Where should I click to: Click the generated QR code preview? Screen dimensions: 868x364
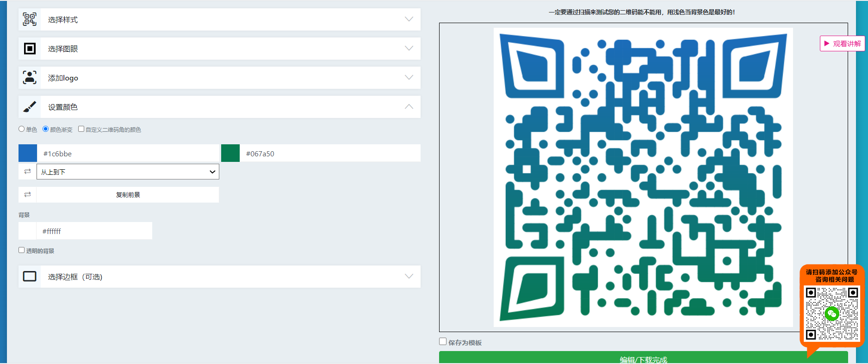[643, 177]
